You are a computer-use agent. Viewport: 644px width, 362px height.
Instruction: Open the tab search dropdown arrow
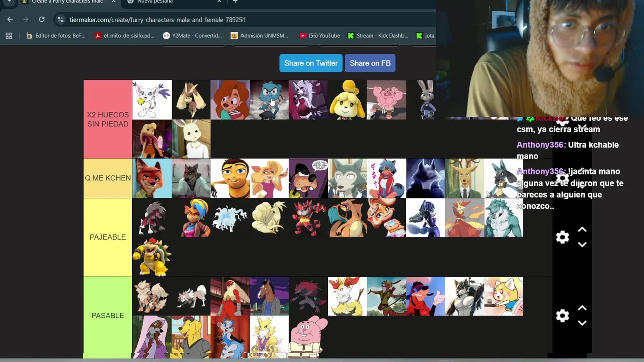pos(9,2)
